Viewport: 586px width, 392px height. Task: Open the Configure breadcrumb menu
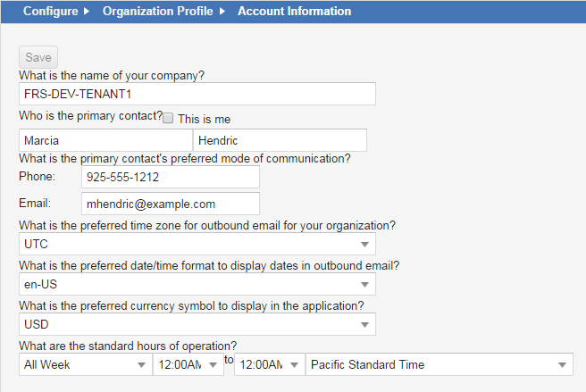point(50,12)
